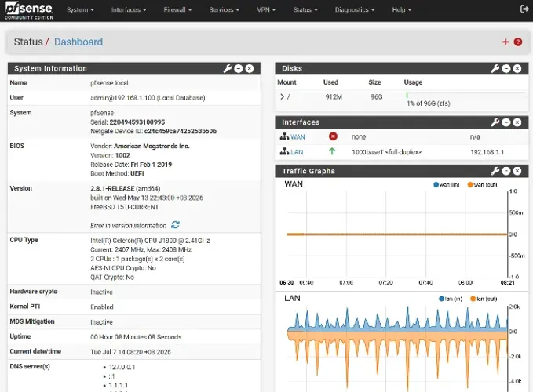Refresh version information check icon
The height and width of the screenshot is (392, 533).
click(175, 225)
